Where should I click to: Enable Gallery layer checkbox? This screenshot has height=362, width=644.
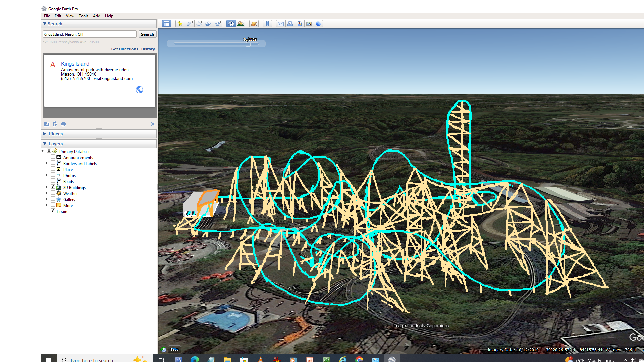click(53, 199)
